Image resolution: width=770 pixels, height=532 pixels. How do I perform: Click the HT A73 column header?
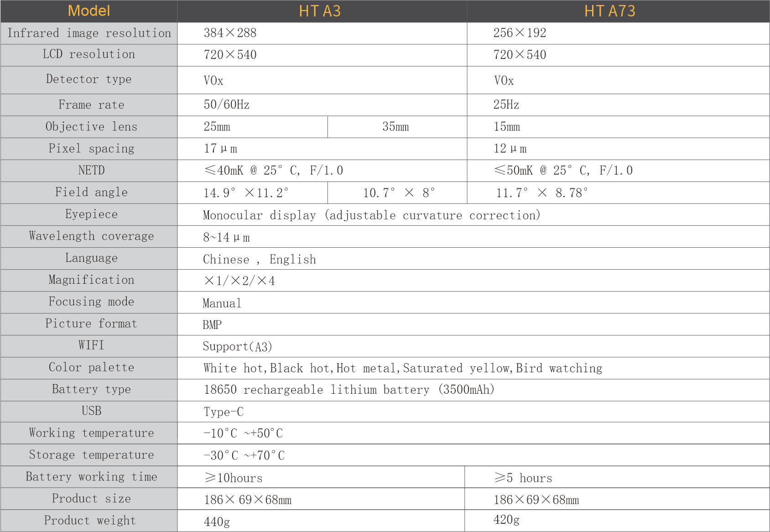(x=609, y=11)
